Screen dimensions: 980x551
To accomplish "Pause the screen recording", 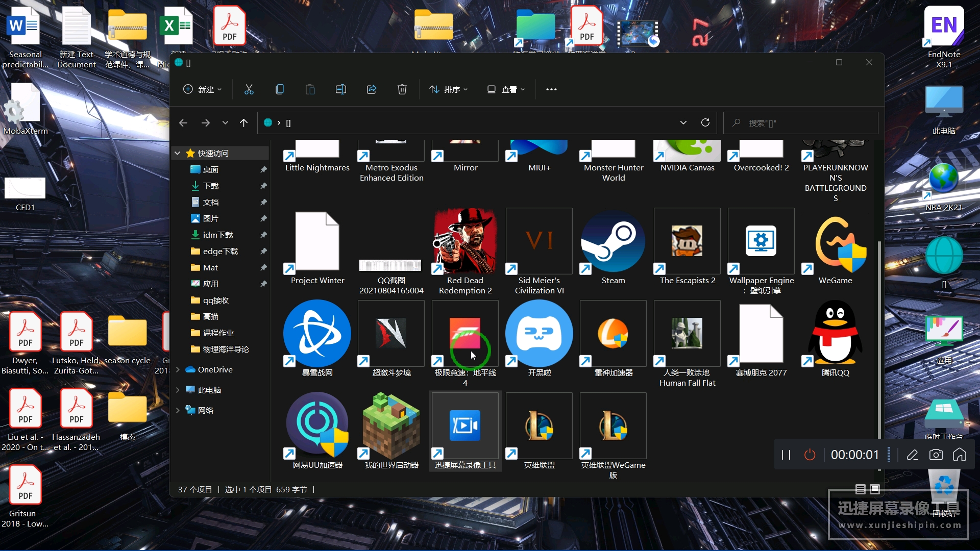I will [x=786, y=455].
